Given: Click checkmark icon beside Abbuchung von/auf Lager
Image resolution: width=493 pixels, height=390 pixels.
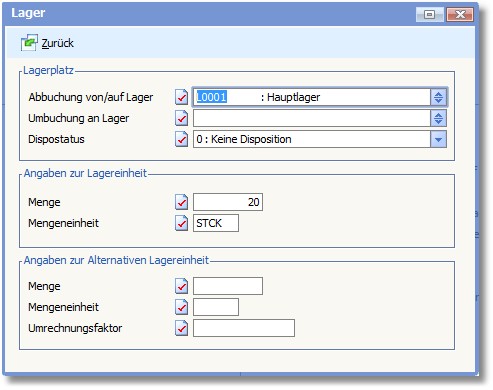Looking at the screenshot, I should point(181,97).
